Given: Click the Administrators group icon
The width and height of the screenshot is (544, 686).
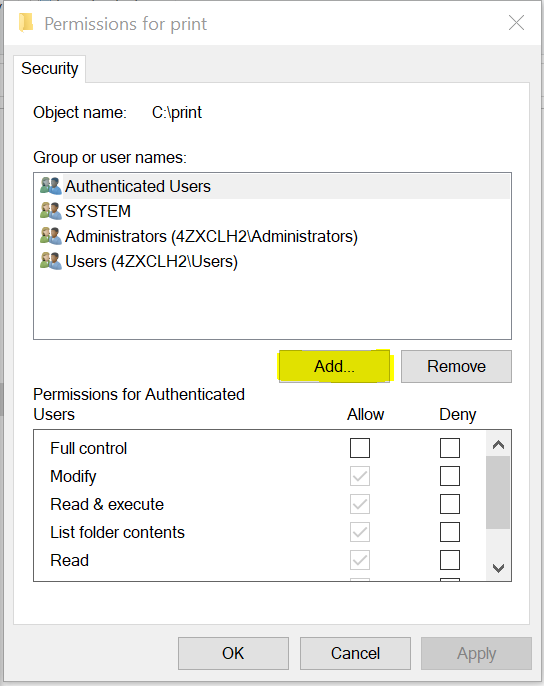Looking at the screenshot, I should click(50, 236).
